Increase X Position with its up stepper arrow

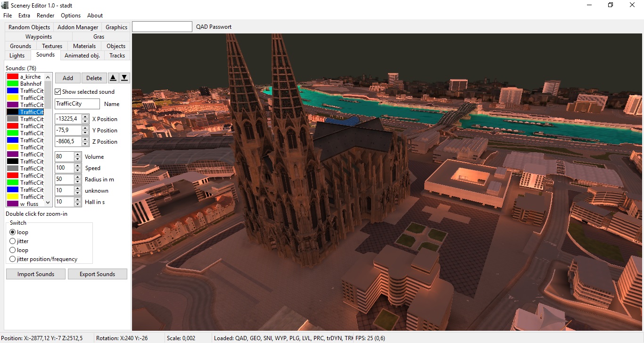coord(85,117)
